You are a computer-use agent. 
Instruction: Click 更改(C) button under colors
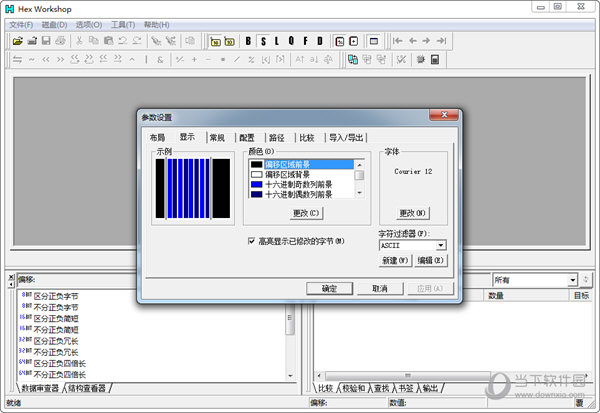[306, 213]
